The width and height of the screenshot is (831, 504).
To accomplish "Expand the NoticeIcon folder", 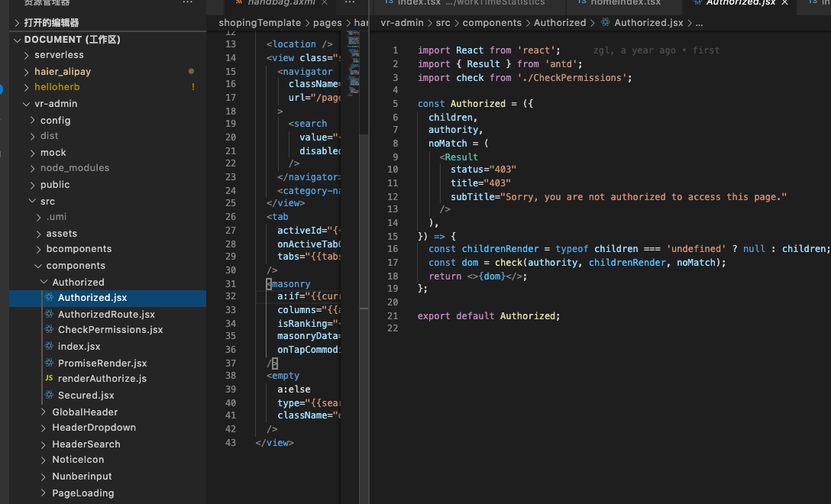I will tap(44, 460).
